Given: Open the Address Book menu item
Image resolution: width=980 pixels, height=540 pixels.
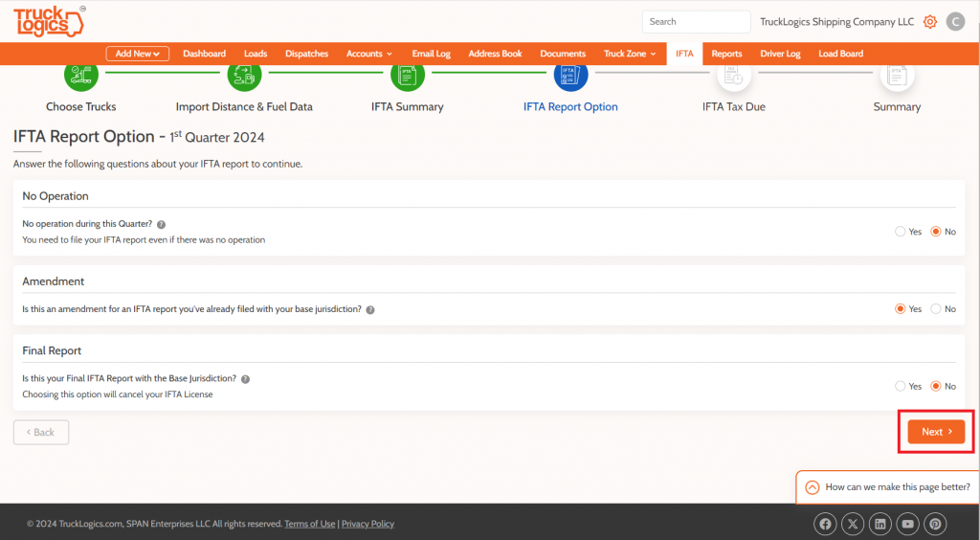Looking at the screenshot, I should (x=495, y=54).
